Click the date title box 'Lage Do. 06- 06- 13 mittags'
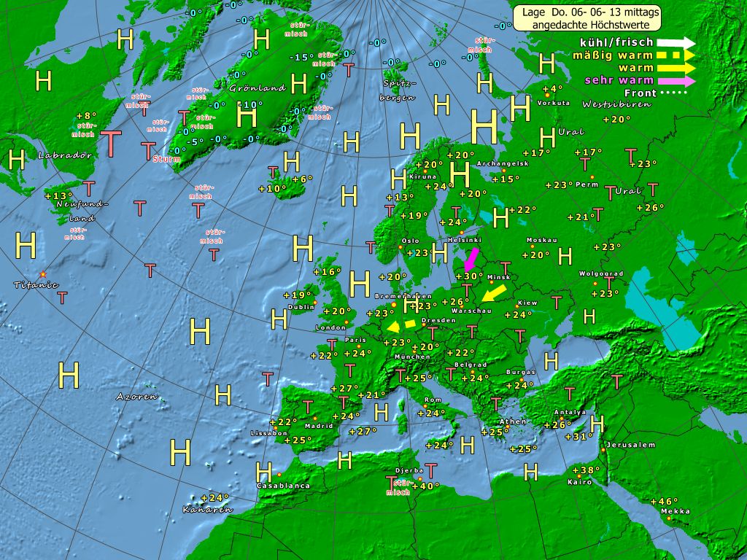747x560 pixels. (587, 18)
